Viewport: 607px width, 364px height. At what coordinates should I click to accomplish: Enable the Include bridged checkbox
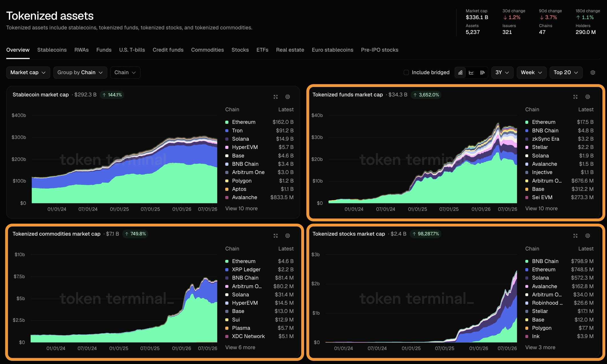[x=406, y=72]
